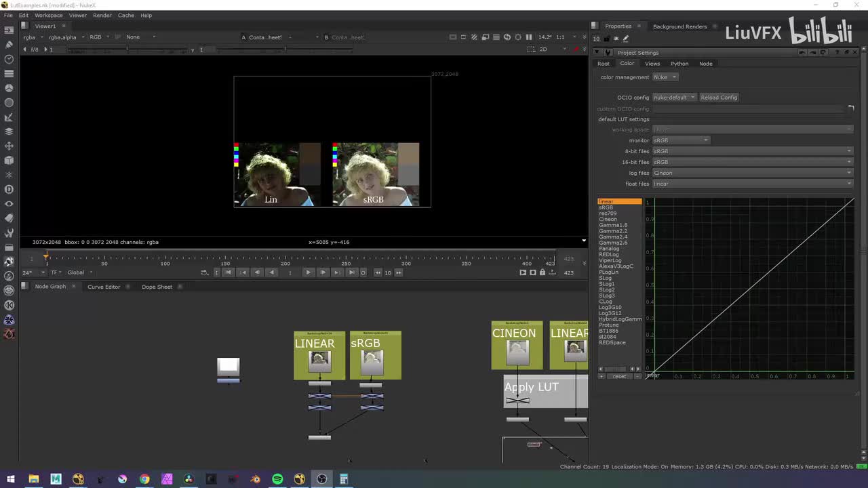Click the Reload Config button

pos(719,98)
